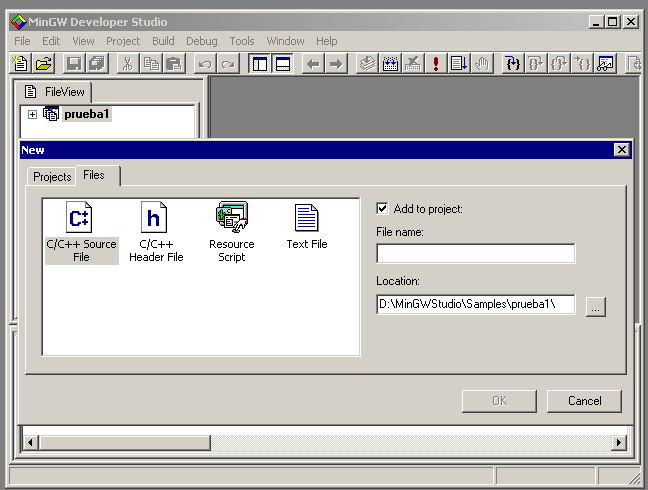Open the View menu

(x=83, y=41)
